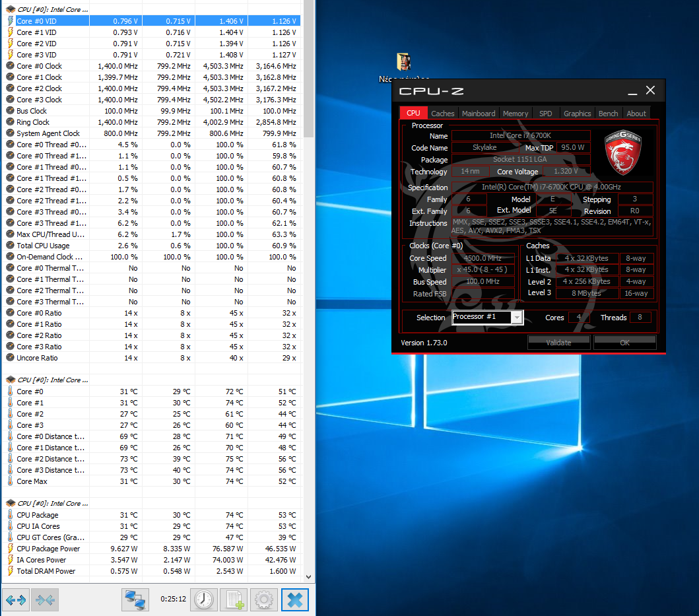Select the Core #2 Distance t… row label
The image size is (699, 616).
click(50, 459)
